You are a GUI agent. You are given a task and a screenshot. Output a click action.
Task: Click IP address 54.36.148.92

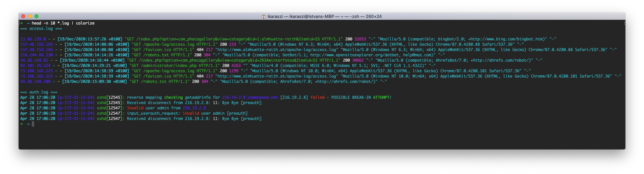34,60
